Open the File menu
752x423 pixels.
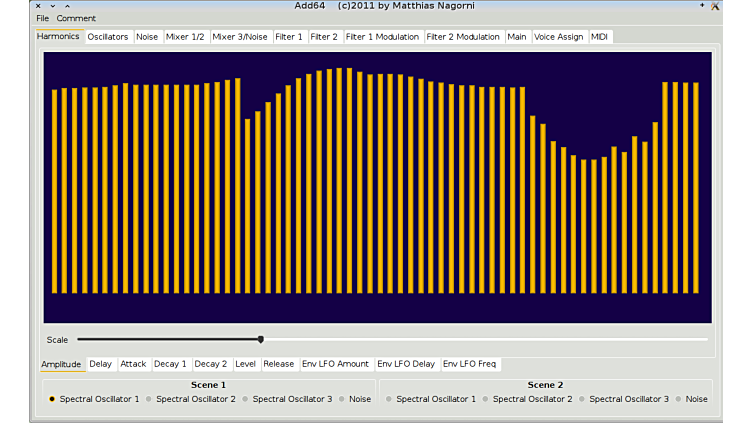click(42, 18)
